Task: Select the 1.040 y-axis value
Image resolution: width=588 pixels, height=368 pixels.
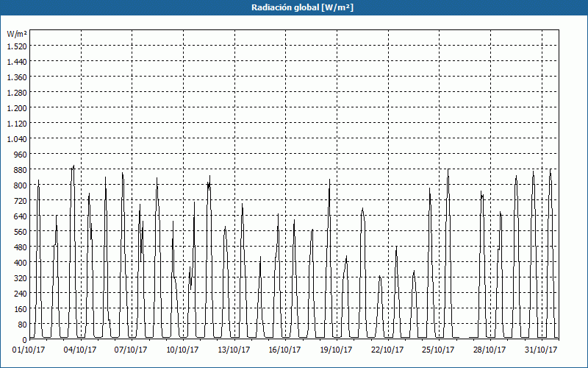Action: click(x=17, y=139)
